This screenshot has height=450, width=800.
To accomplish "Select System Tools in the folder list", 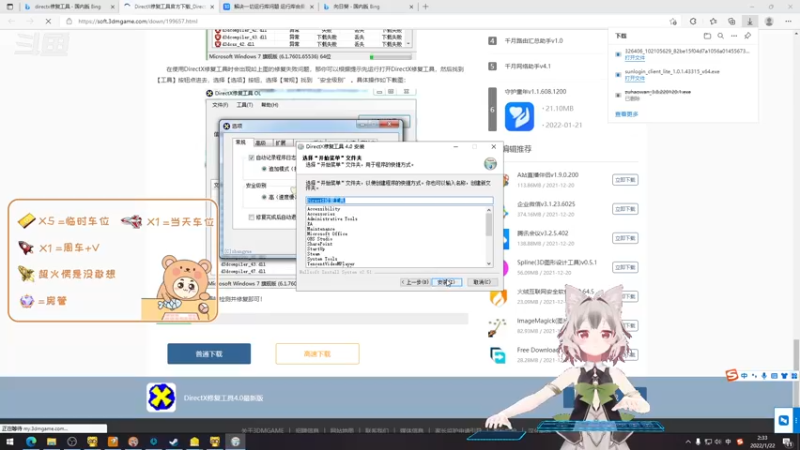I will click(322, 259).
